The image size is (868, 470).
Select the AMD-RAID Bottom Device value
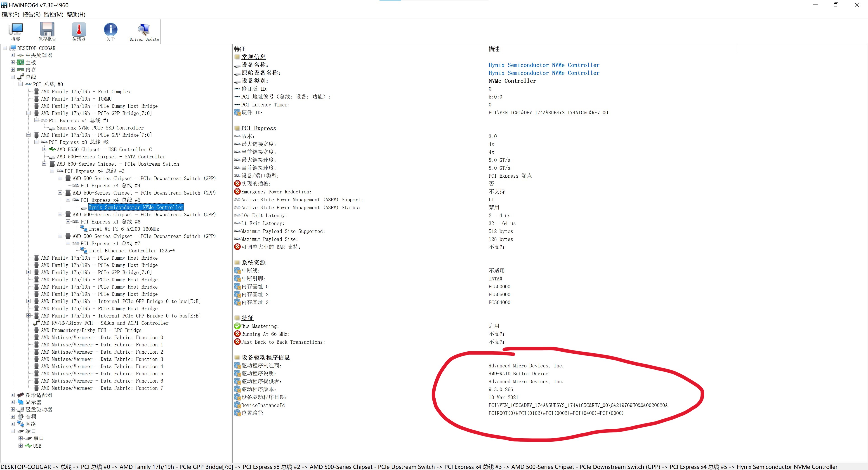click(x=518, y=374)
